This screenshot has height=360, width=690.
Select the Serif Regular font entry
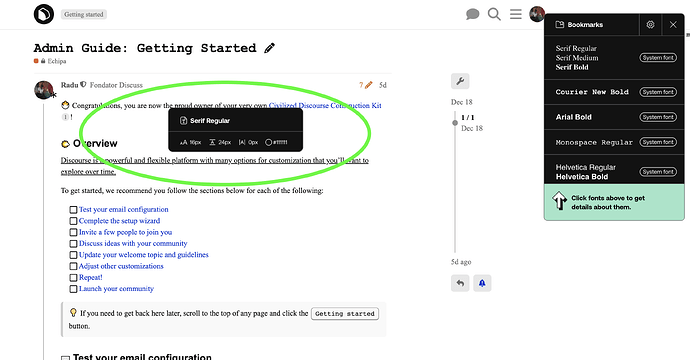[576, 48]
